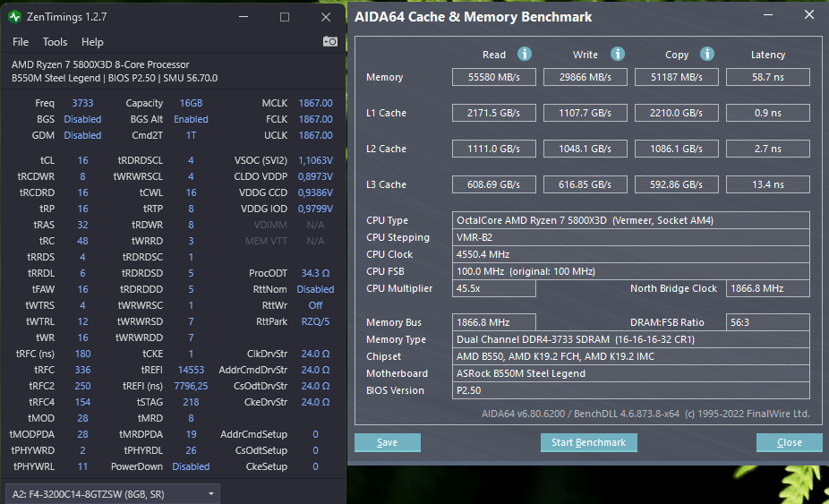Click the ProcODT value 34.3 Ω
Screen dimensions: 829x504
316,273
